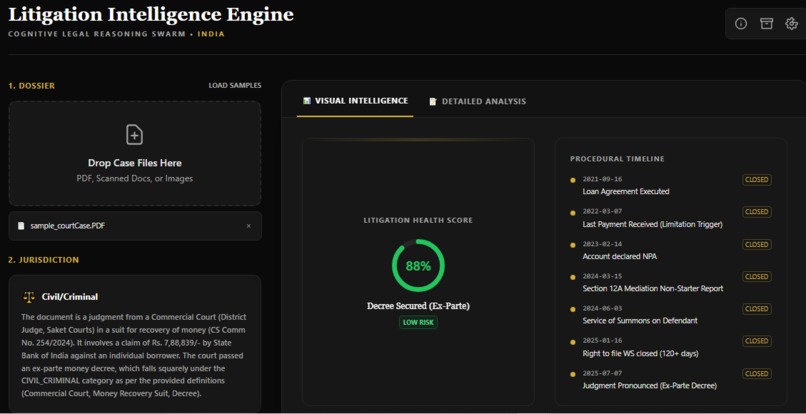This screenshot has height=414, width=806.
Task: Click CLOSED badge for Service of Summons
Action: [x=757, y=309]
